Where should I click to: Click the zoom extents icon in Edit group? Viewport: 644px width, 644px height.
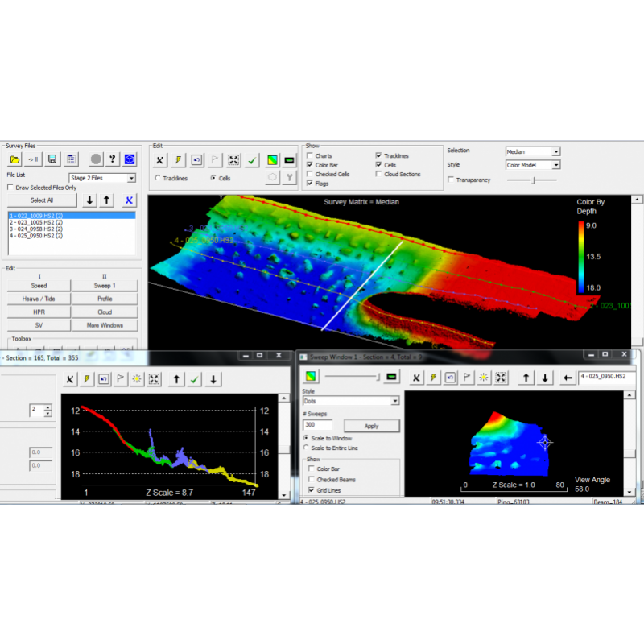point(233,160)
